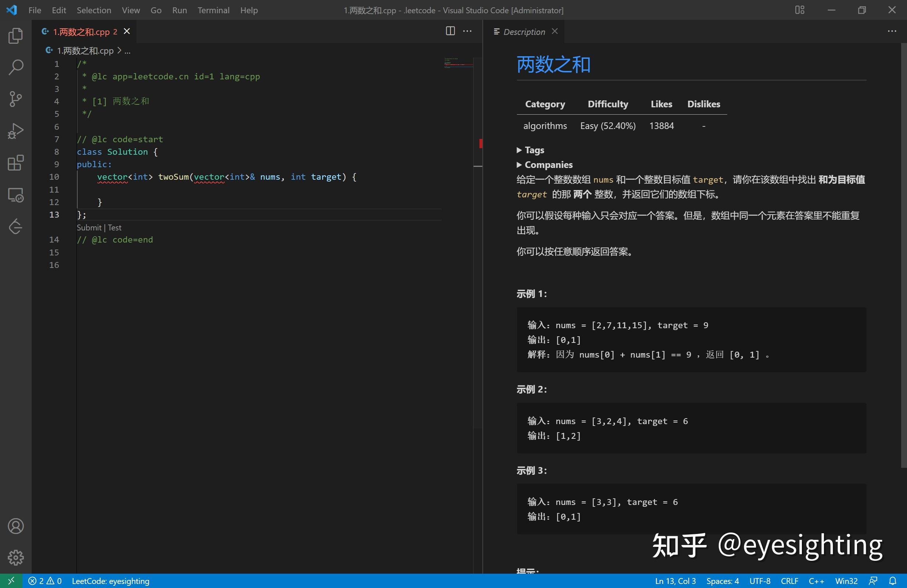Change language mode from C++
Image resolution: width=907 pixels, height=588 pixels.
click(x=816, y=581)
